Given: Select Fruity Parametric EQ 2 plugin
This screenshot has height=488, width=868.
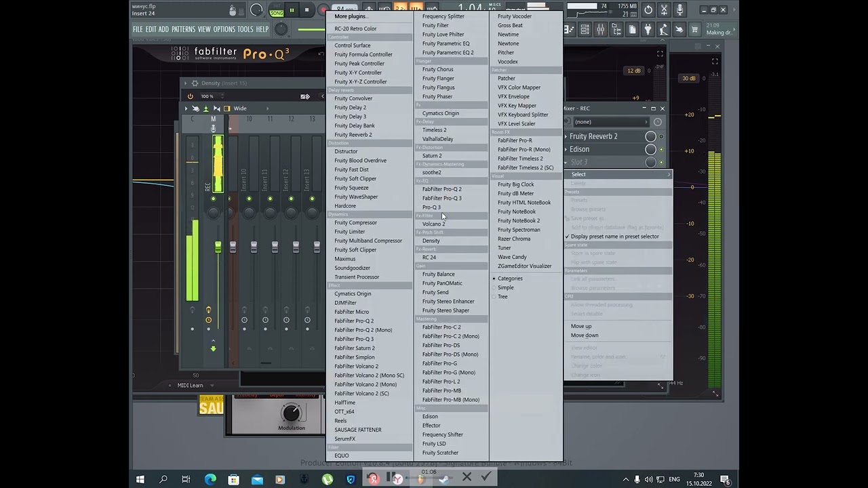Looking at the screenshot, I should point(448,52).
